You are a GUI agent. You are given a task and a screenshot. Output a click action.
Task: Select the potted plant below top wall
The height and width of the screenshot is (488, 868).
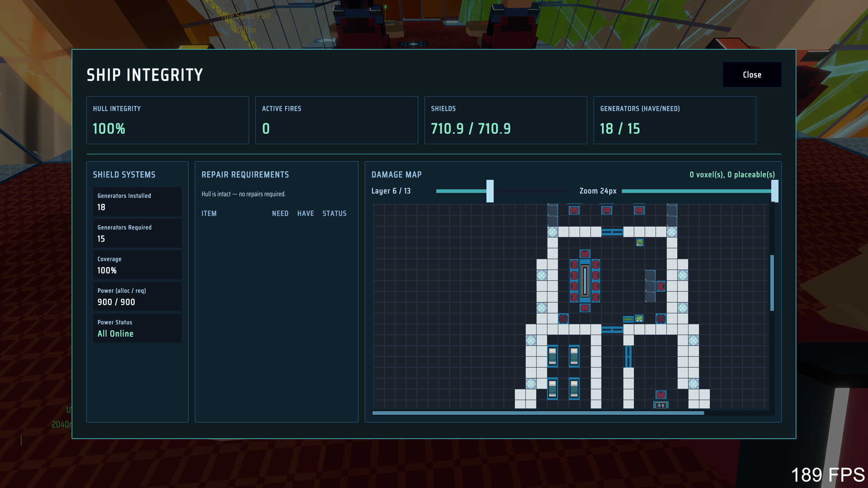click(x=640, y=243)
